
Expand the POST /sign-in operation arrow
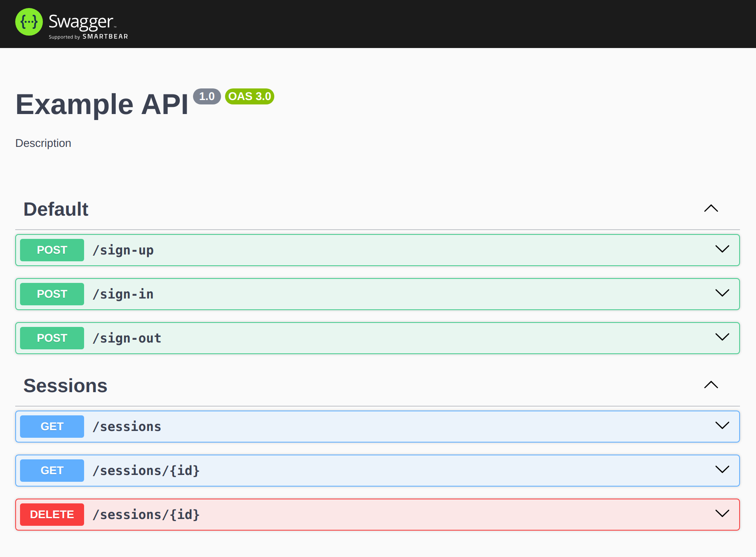722,293
